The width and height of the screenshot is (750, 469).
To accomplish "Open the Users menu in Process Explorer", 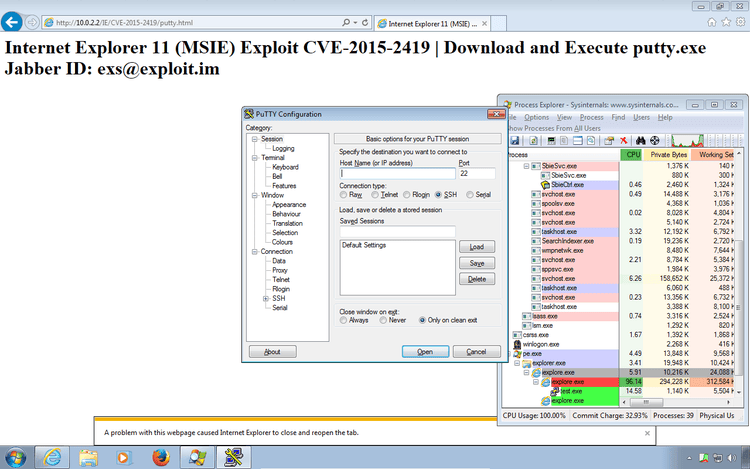I will (641, 117).
